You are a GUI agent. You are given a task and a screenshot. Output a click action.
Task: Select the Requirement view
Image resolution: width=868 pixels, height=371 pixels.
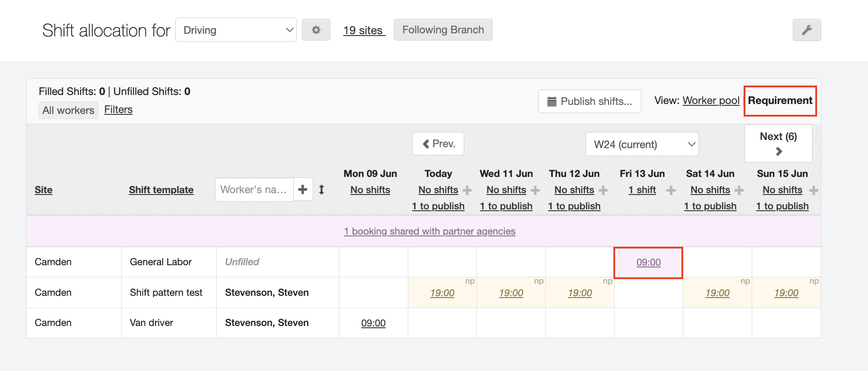pos(780,100)
